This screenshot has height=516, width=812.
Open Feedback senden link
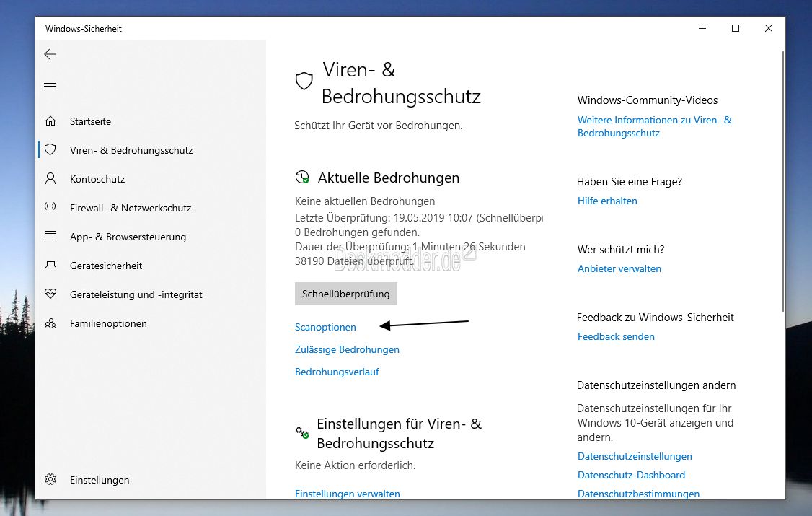pos(616,336)
